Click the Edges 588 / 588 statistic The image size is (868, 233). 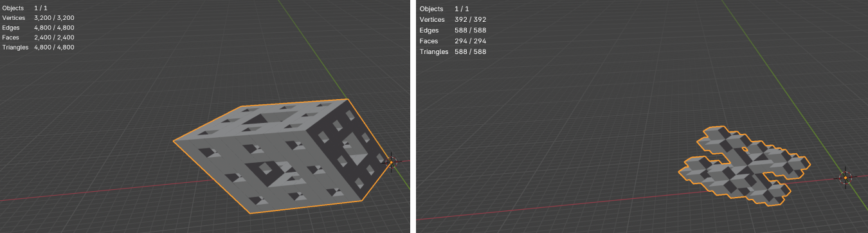(x=453, y=30)
